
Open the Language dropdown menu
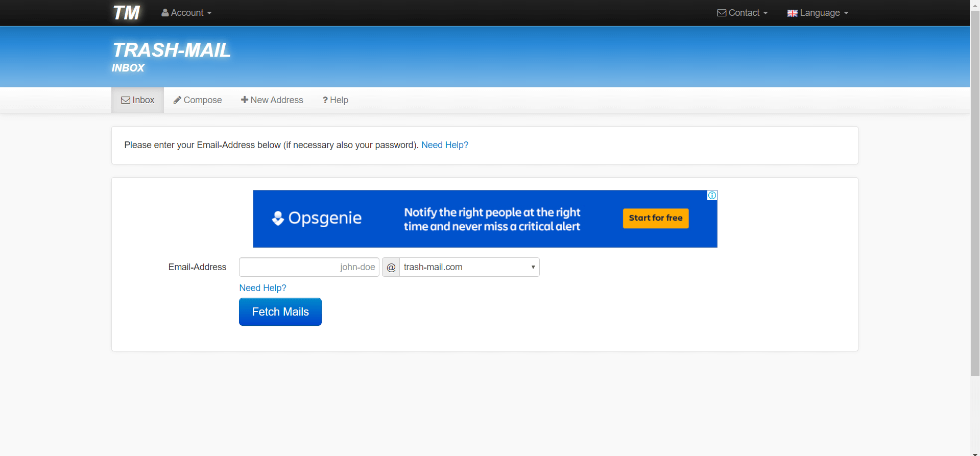pyautogui.click(x=818, y=13)
